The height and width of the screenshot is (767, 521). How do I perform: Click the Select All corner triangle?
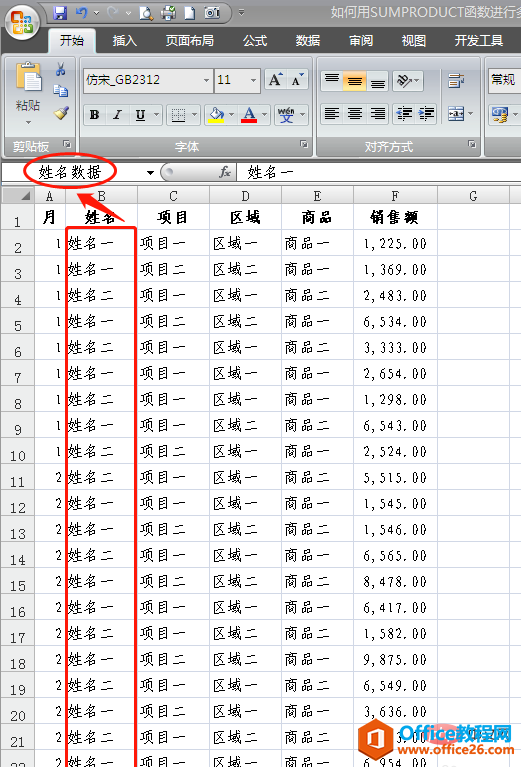coord(18,195)
